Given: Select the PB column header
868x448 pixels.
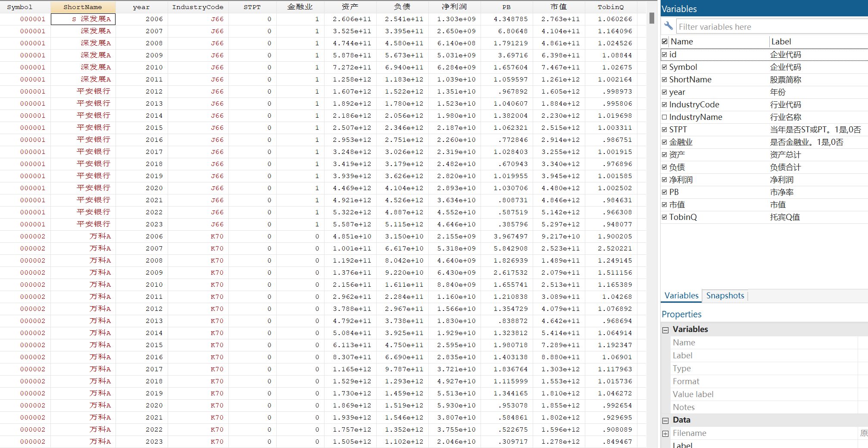Looking at the screenshot, I should click(x=506, y=7).
